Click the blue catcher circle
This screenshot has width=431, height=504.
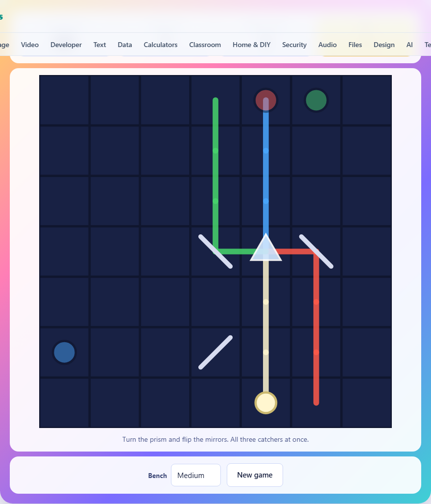64,353
